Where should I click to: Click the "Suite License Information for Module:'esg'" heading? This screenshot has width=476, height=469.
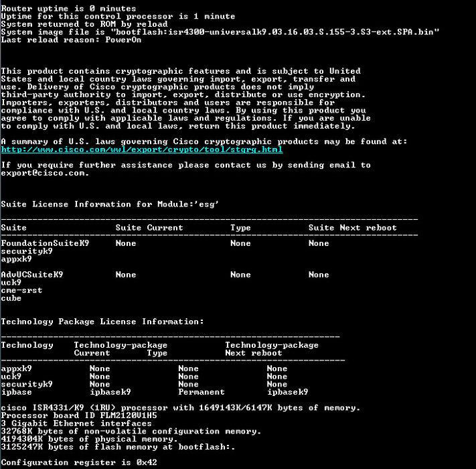pos(110,204)
